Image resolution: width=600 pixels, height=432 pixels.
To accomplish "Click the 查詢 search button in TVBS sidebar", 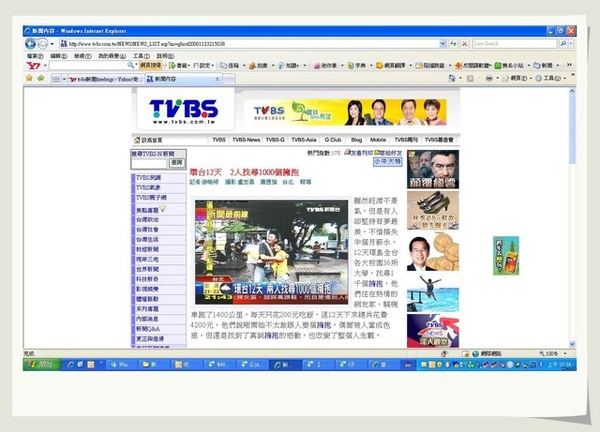I will (x=177, y=163).
